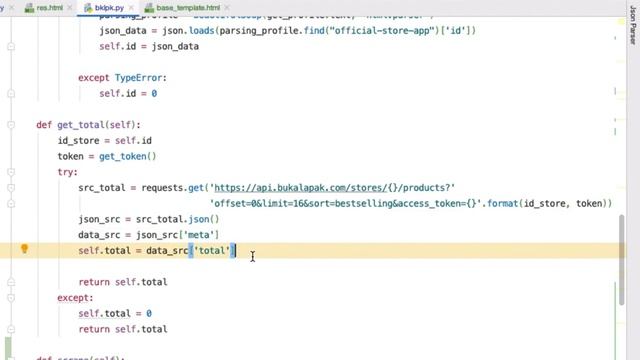Close the res.html tab
The width and height of the screenshot is (640, 360).
70,8
